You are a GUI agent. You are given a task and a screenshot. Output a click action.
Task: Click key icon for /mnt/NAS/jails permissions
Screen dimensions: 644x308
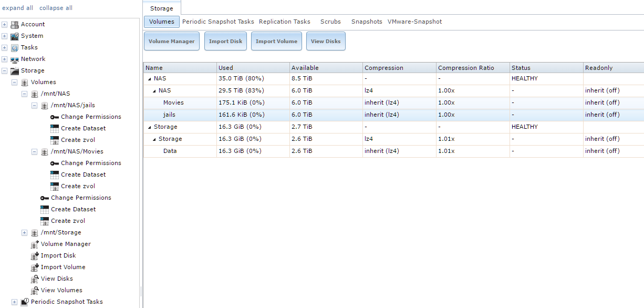tap(55, 117)
